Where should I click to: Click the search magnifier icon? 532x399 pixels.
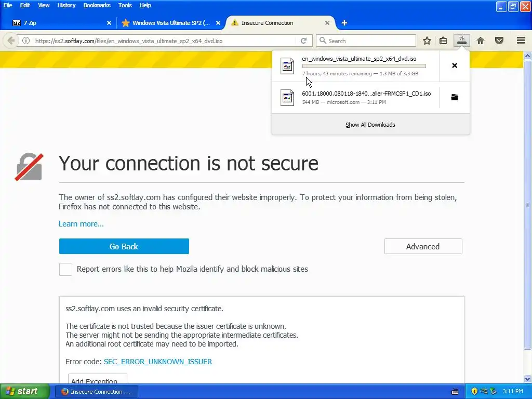(x=323, y=41)
